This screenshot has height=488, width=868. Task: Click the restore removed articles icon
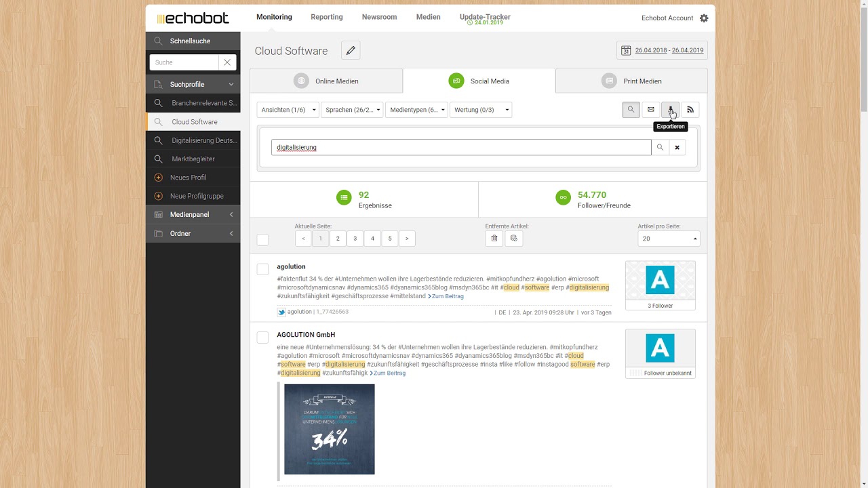[x=514, y=239]
